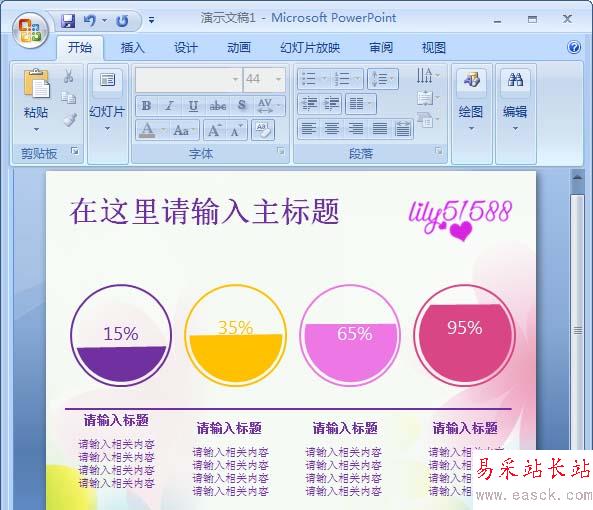Select the slide title 在这里请输入主标题
The height and width of the screenshot is (510, 593).
point(204,211)
